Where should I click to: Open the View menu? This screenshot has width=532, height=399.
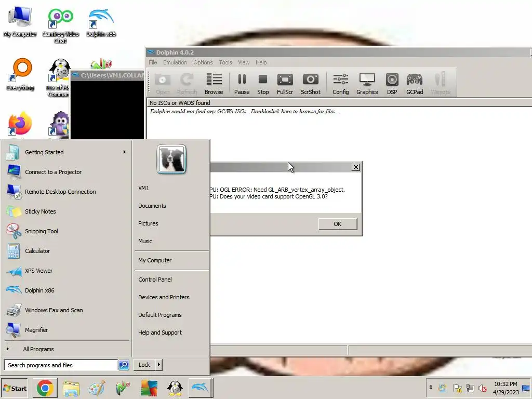244,62
